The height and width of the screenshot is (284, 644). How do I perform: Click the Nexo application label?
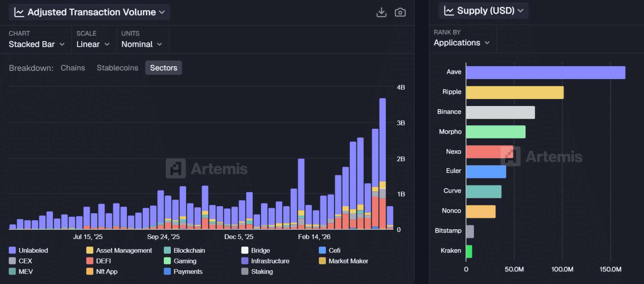click(x=453, y=152)
